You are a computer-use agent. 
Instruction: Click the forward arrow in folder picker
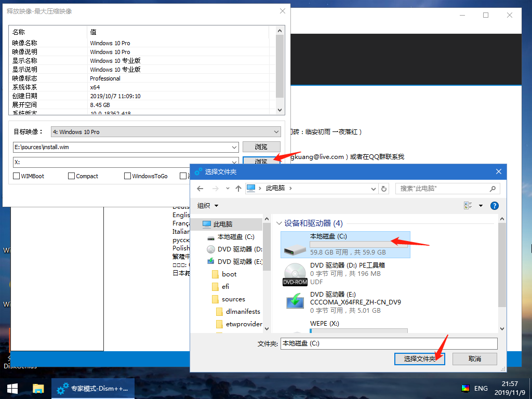tap(215, 189)
